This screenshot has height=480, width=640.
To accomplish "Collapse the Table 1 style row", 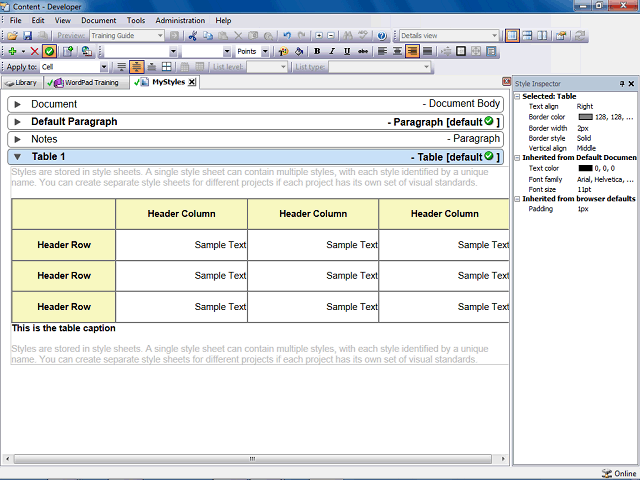I will [18, 157].
